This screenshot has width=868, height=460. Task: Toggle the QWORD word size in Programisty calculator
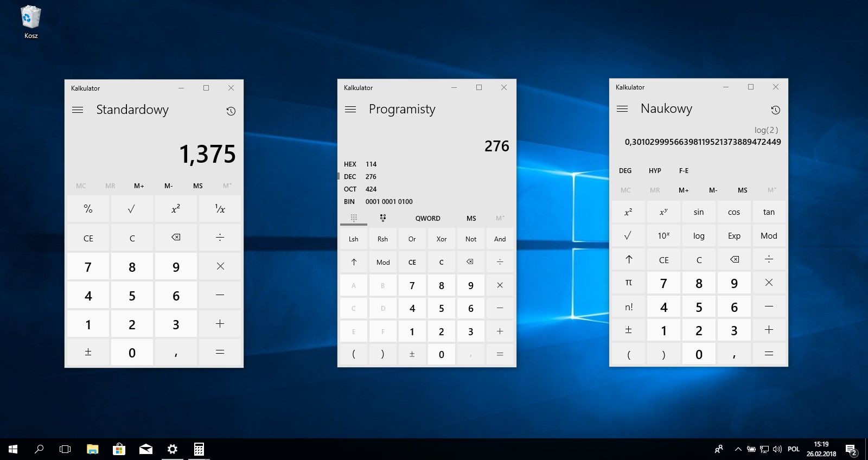point(428,218)
